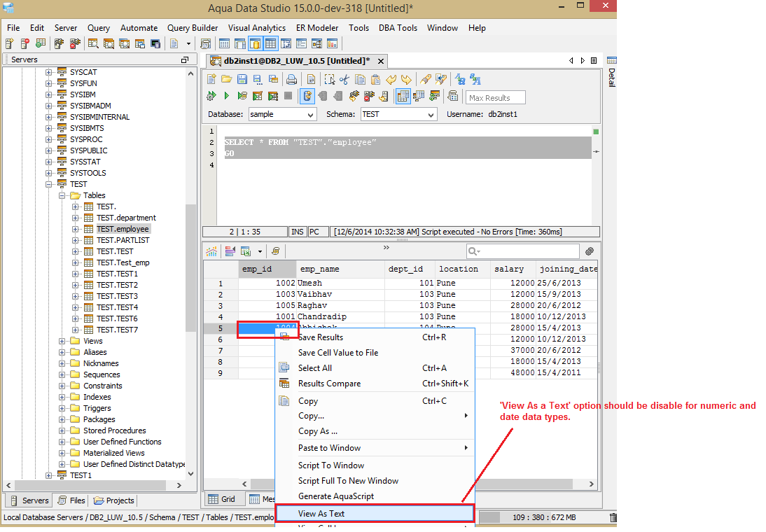Toggle the highlighted database cylinder window icon
Image resolution: width=766 pixels, height=532 pixels.
pos(255,43)
